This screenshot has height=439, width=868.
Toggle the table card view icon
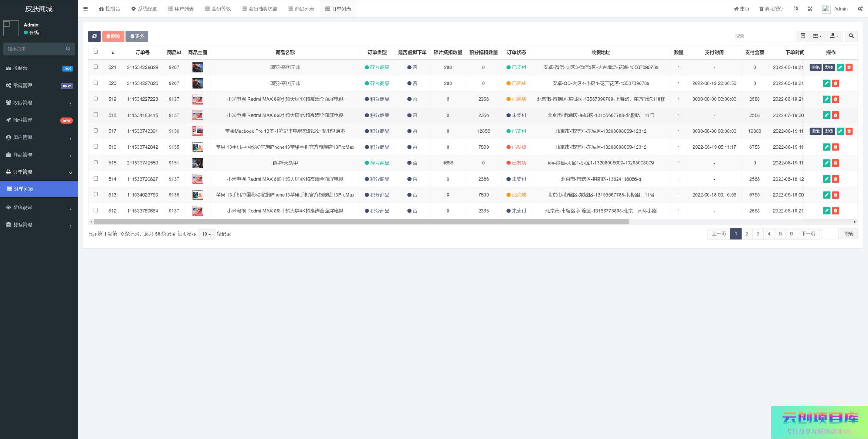(x=803, y=36)
